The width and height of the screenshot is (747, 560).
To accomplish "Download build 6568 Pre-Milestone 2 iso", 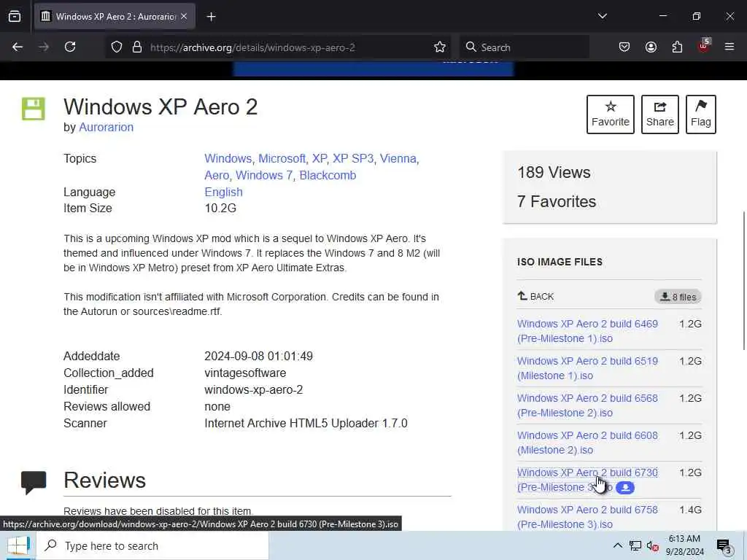I will (x=587, y=405).
